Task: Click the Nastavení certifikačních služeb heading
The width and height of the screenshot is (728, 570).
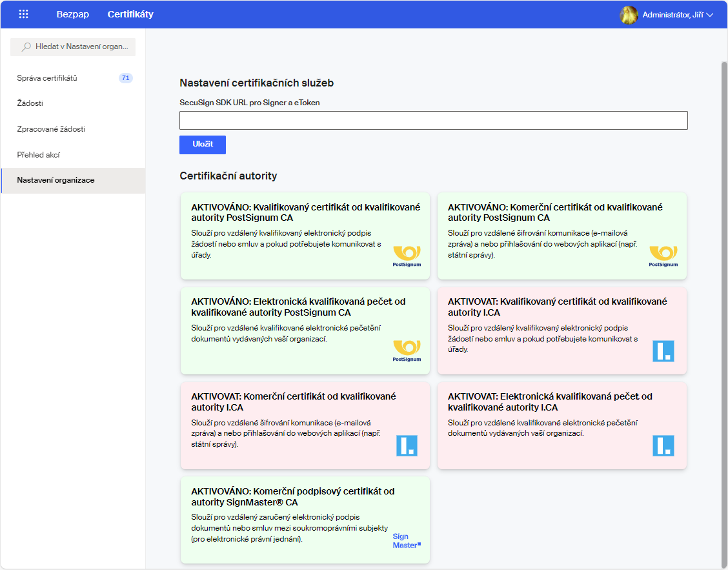Action: [256, 83]
